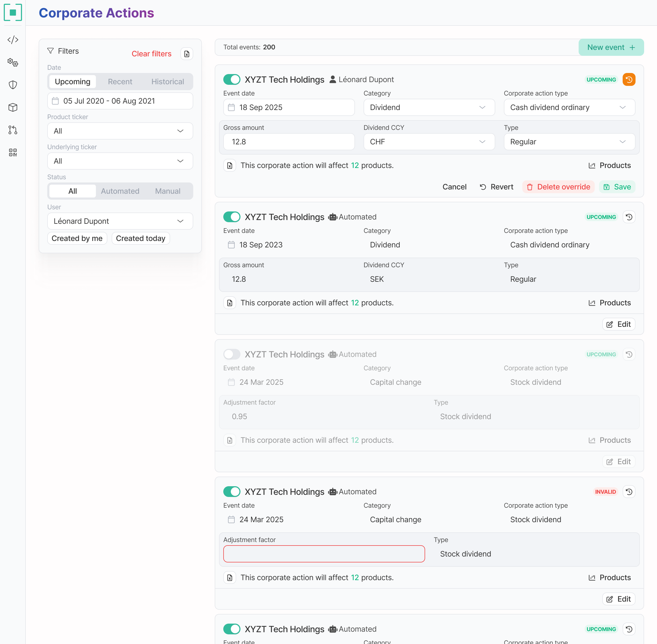Viewport: 657px width, 644px height.
Task: Select the Manual status tab
Action: coord(167,191)
